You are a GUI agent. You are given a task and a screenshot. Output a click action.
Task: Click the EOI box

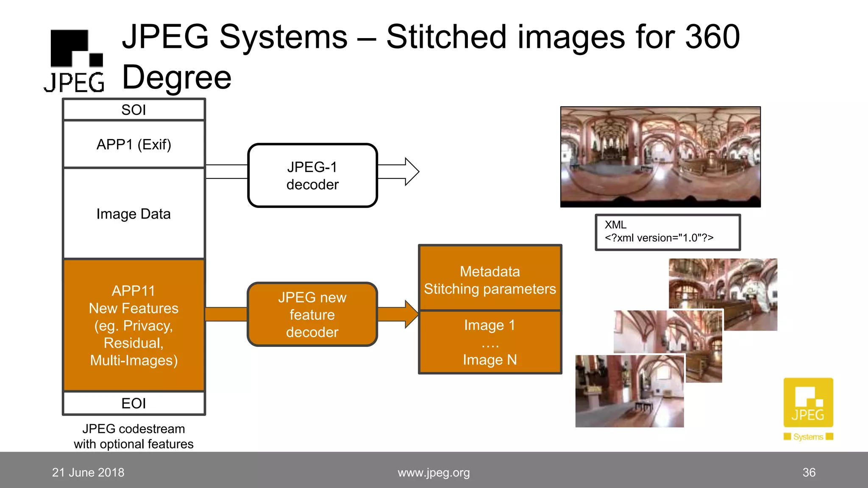[x=134, y=403]
